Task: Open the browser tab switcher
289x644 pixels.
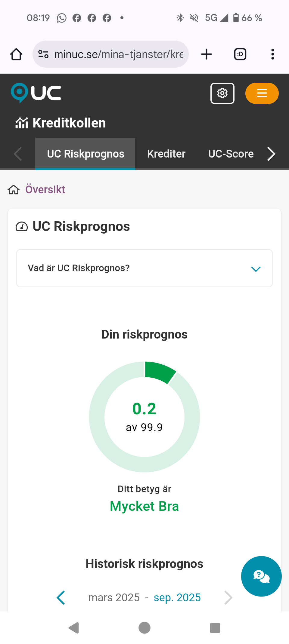Action: click(240, 54)
